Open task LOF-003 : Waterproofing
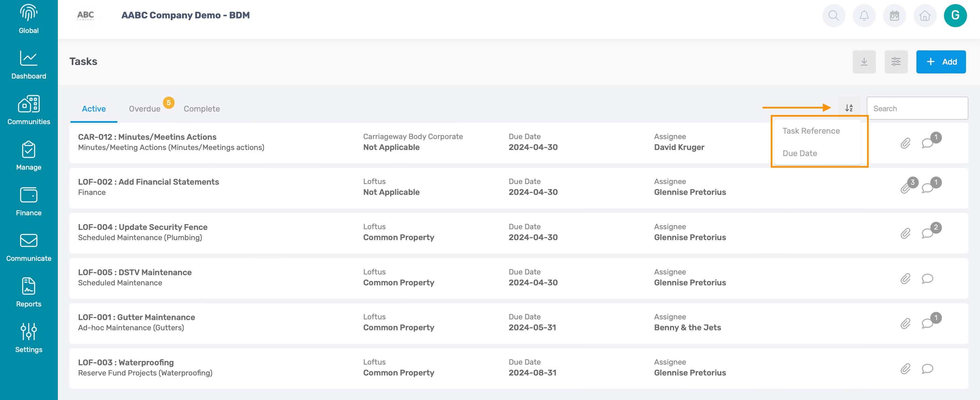Viewport: 980px width, 400px height. point(126,362)
